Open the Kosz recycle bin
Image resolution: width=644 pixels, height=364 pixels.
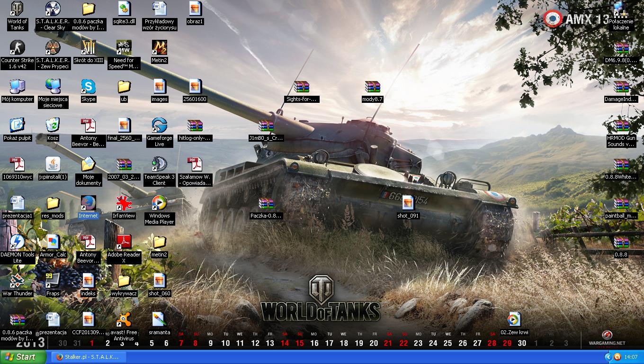53,126
